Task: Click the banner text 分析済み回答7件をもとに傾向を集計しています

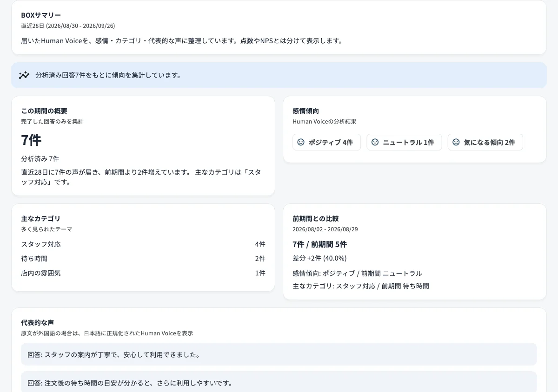Action: point(108,75)
